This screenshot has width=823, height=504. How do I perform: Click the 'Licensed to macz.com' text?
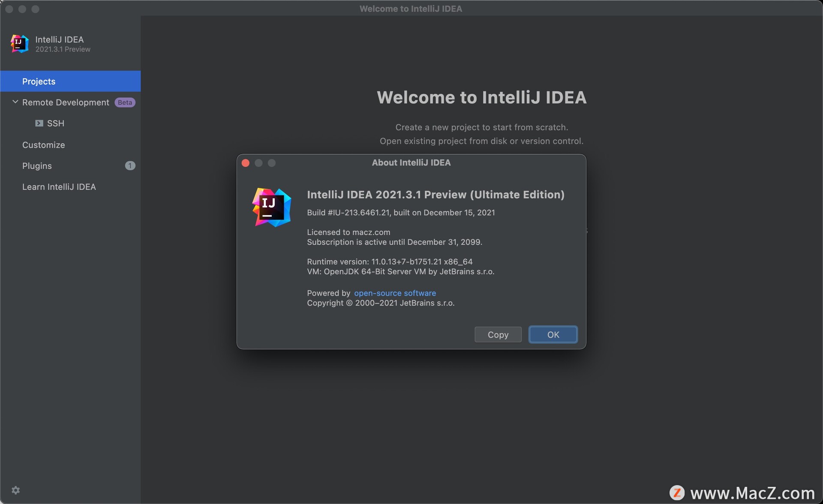pos(348,232)
